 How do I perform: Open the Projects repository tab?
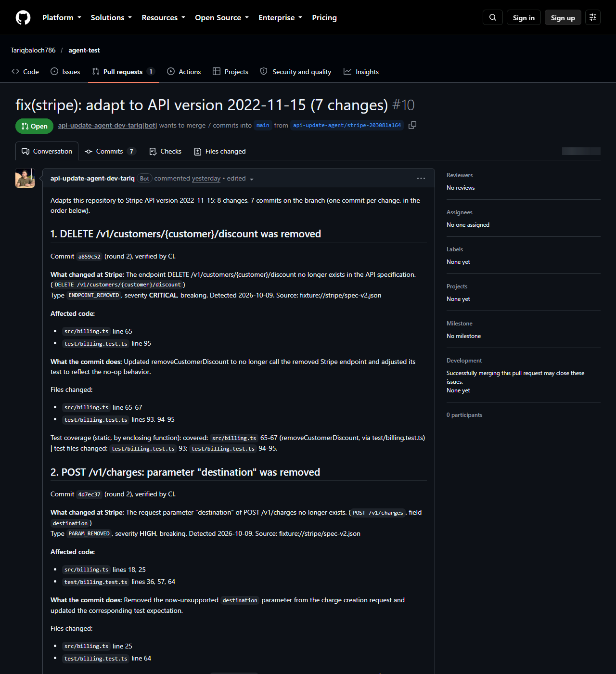[231, 72]
